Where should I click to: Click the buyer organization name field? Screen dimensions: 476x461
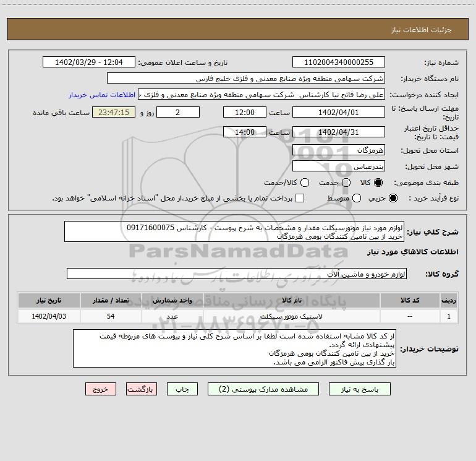[x=246, y=79]
